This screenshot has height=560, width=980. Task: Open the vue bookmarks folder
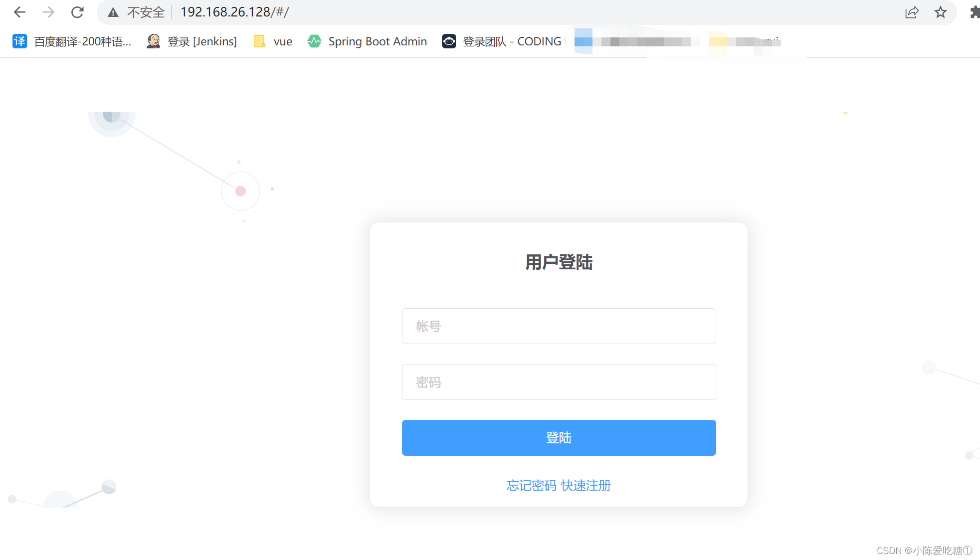[x=273, y=41]
